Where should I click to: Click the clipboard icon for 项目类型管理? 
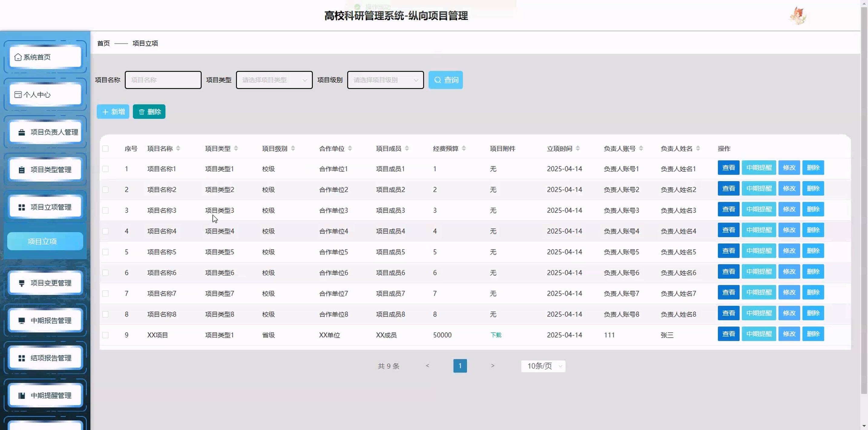point(21,170)
